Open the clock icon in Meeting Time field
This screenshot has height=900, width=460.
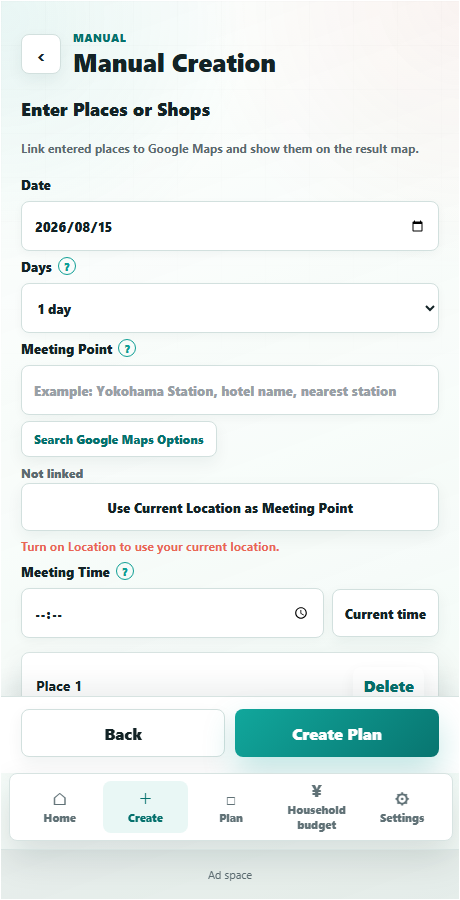301,613
